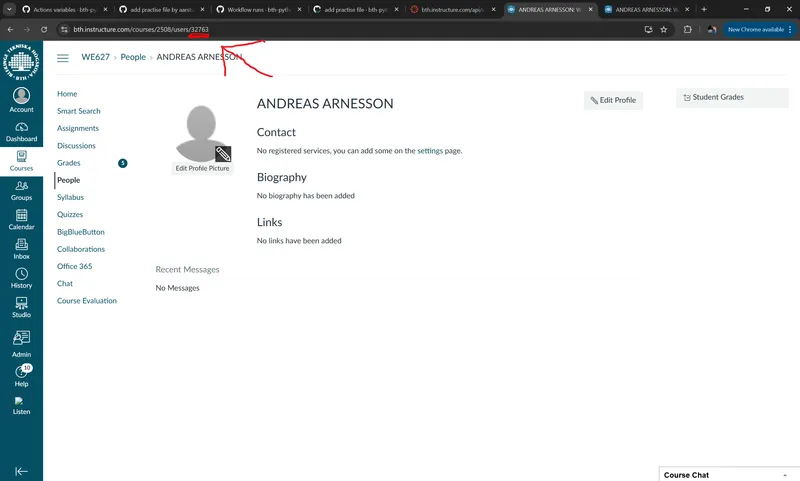The width and height of the screenshot is (800, 481).
Task: Click the WE627 breadcrumb link
Action: pos(96,58)
